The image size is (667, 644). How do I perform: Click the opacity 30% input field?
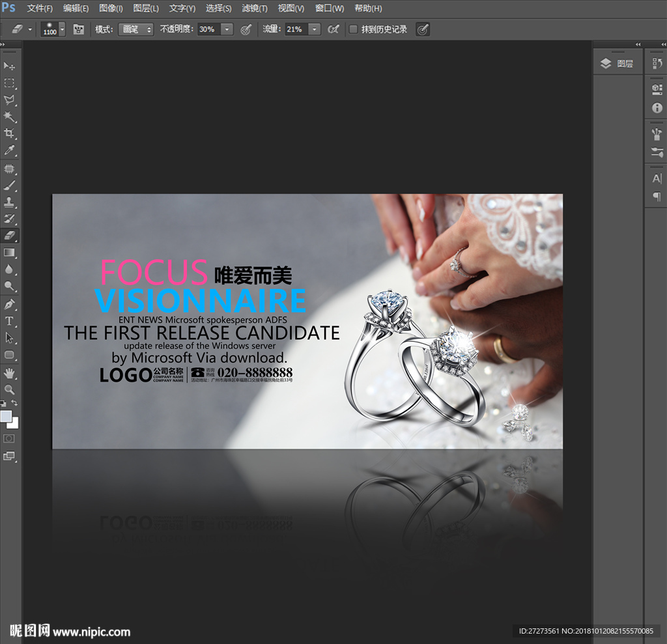tap(209, 29)
